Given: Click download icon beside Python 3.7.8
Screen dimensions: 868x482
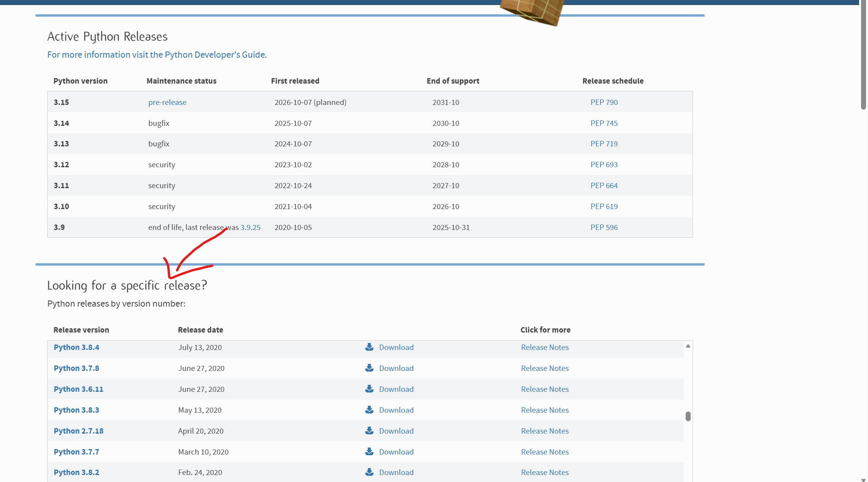Looking at the screenshot, I should (x=369, y=368).
